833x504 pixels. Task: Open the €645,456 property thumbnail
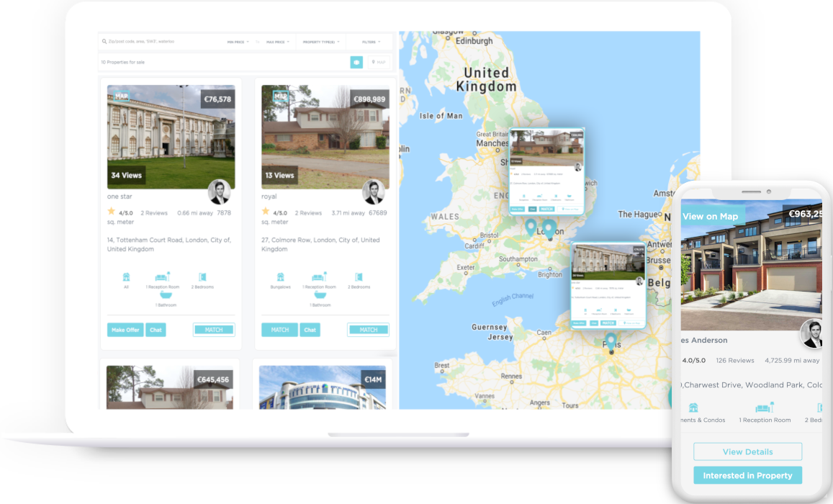click(x=169, y=387)
